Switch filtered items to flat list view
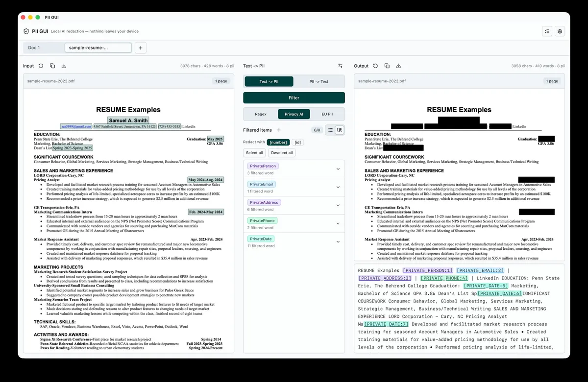The image size is (588, 382). (331, 130)
